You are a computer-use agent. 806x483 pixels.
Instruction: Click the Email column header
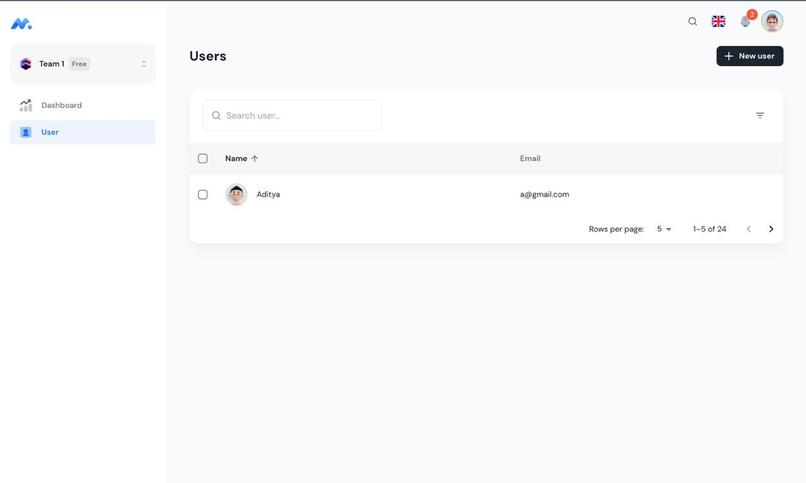pyautogui.click(x=530, y=158)
